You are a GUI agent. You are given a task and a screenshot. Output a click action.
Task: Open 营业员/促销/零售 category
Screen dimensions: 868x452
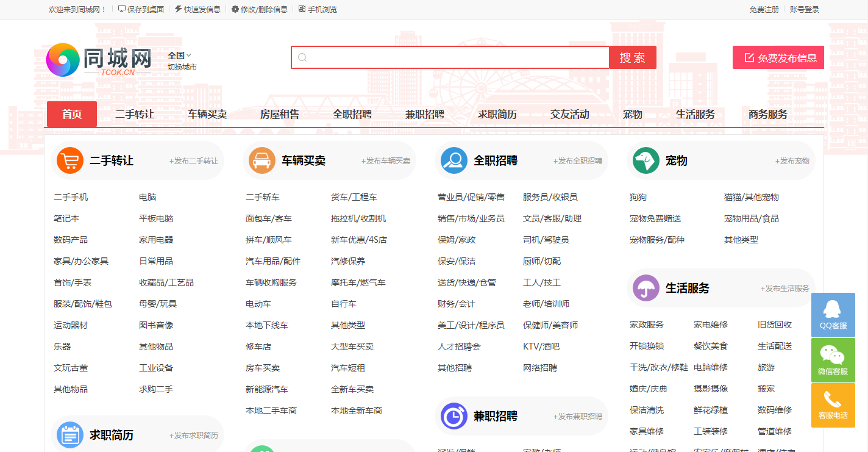coord(471,197)
